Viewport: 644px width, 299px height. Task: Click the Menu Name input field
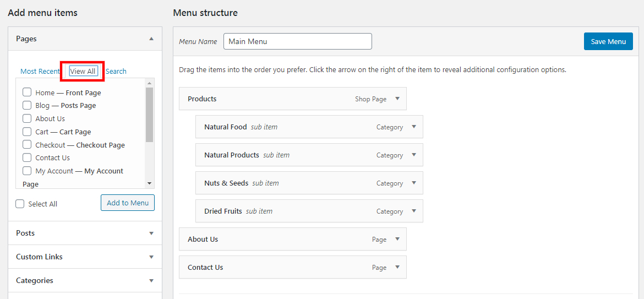click(x=297, y=41)
